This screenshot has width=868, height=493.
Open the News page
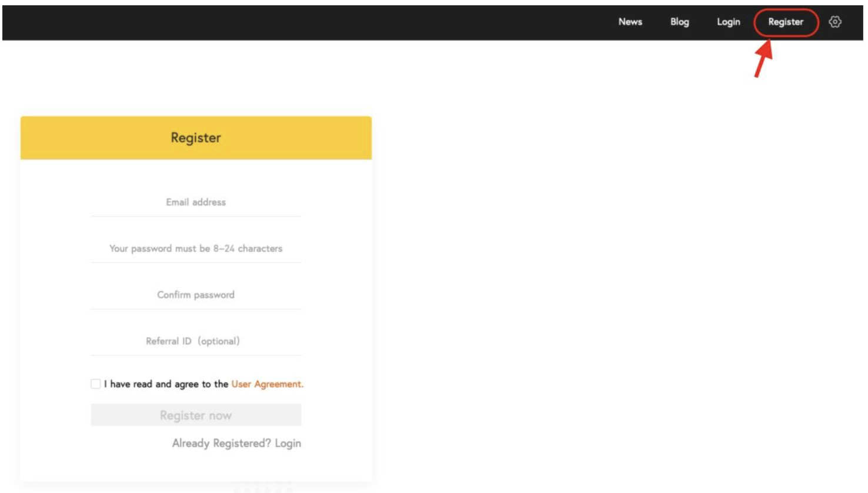630,22
